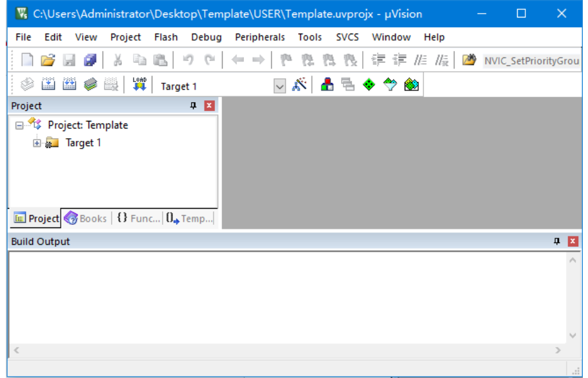
Task: Click the Open file folder icon
Action: coord(48,60)
